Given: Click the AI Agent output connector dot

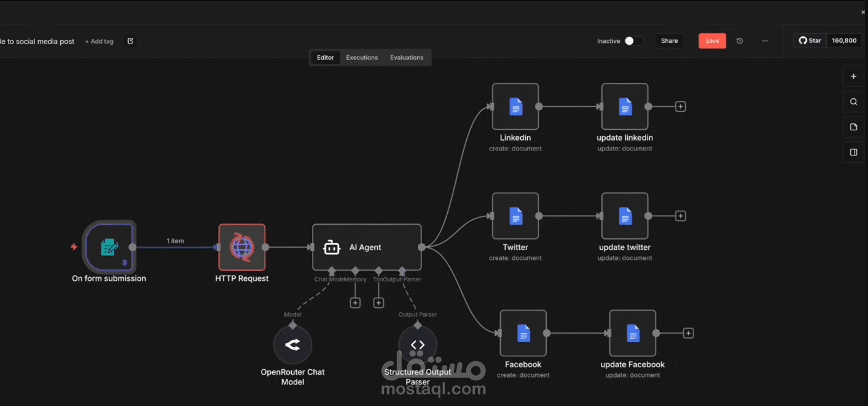Looking at the screenshot, I should pos(421,247).
